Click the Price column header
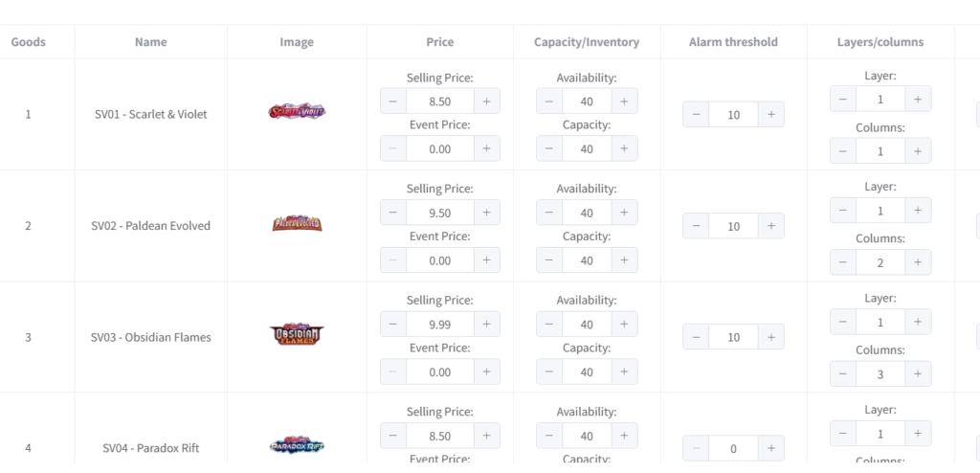Screen dimensions: 980x473 tap(440, 42)
